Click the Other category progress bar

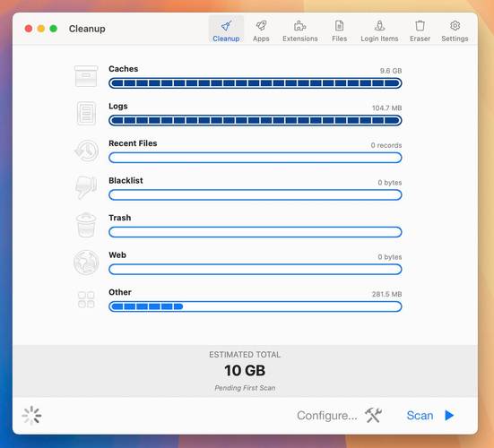256,306
